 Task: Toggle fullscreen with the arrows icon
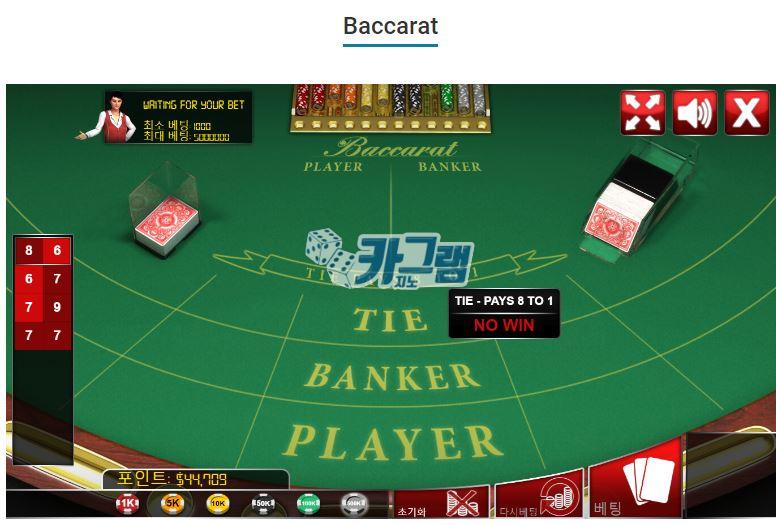[x=642, y=113]
